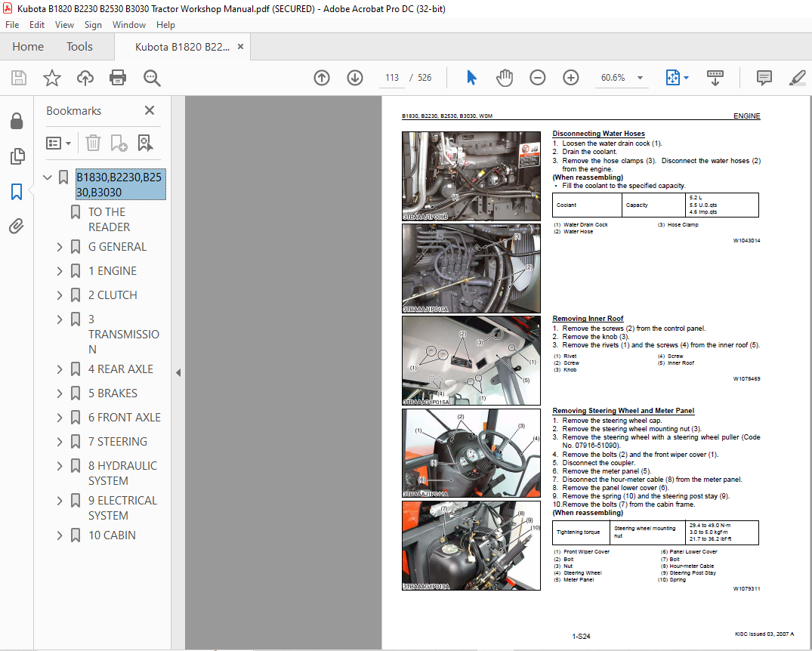Toggle Bookmarks panel sidebar icon
812x651 pixels.
pyautogui.click(x=17, y=192)
